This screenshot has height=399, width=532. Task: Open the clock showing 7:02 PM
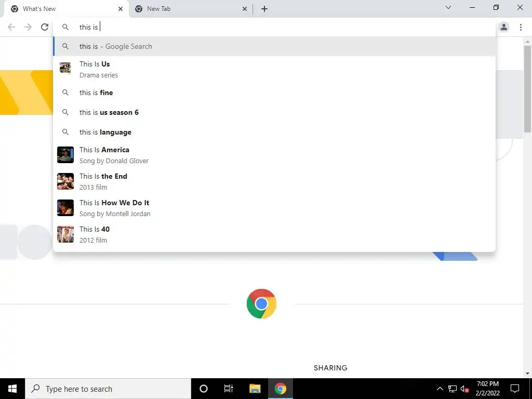[487, 389]
